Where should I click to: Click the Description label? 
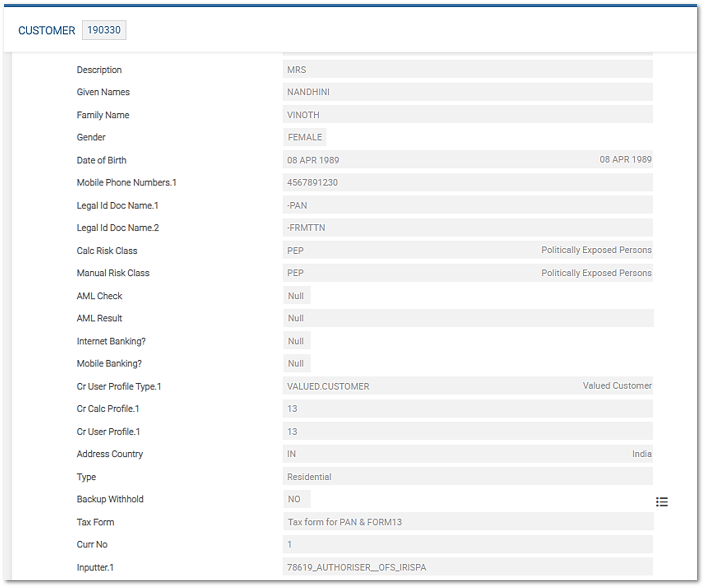[x=99, y=70]
